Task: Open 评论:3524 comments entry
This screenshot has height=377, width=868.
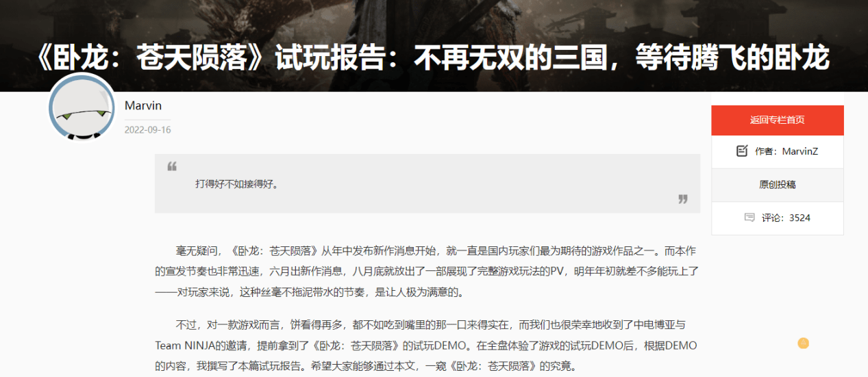Action: coord(777,218)
